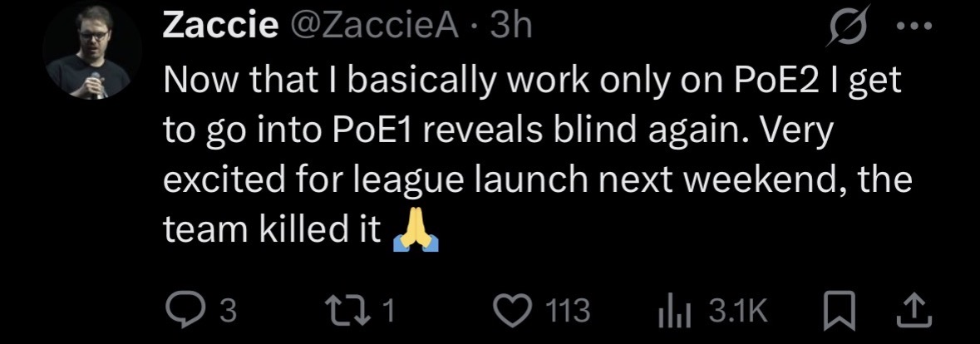Click the display name Zaccie
Viewport: 980px width, 344px height.
220,27
